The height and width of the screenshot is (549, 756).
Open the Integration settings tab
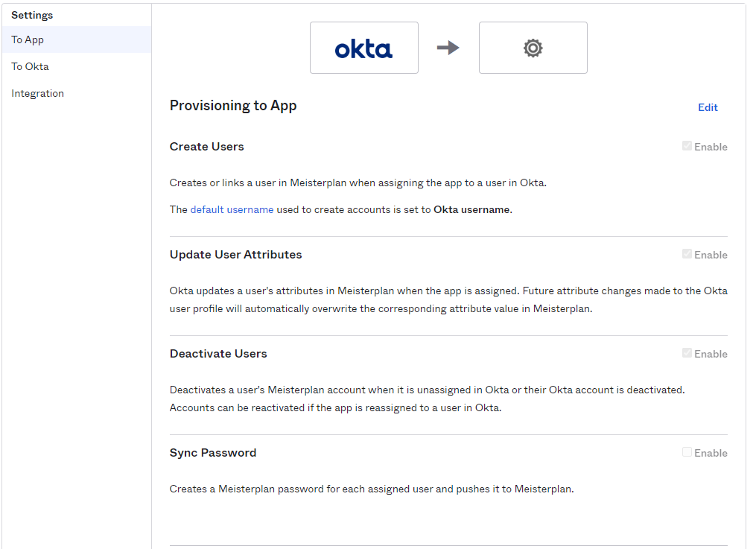point(76,94)
